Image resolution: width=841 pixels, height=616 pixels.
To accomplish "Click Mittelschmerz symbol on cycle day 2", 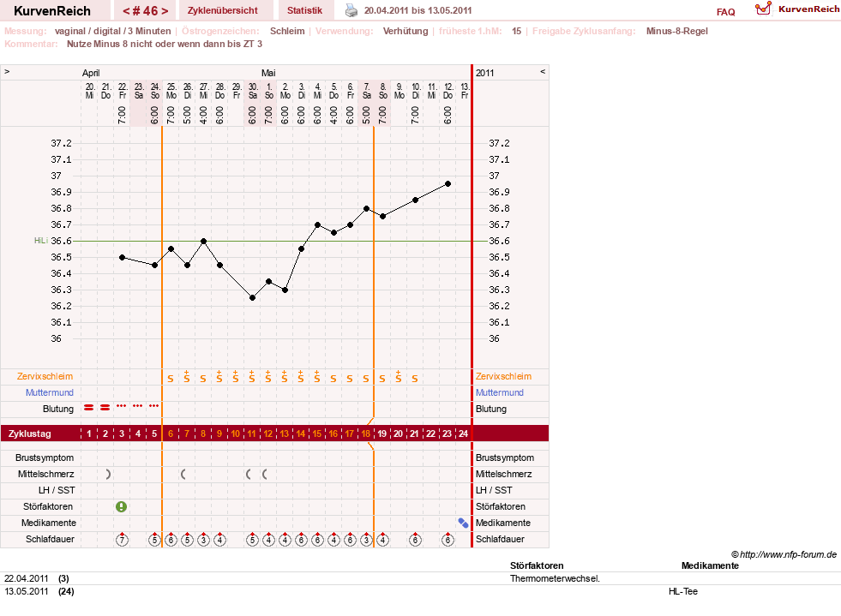I will click(x=108, y=474).
